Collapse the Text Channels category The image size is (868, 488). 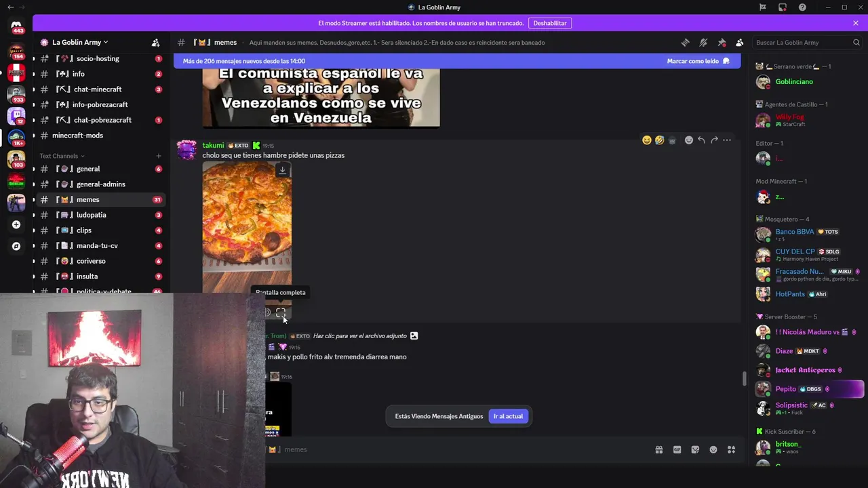click(x=62, y=156)
